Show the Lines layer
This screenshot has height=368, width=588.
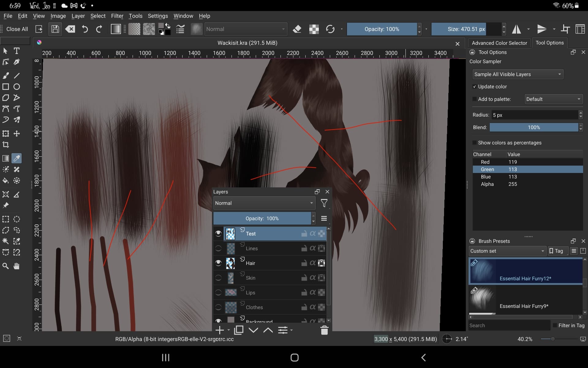pos(218,248)
